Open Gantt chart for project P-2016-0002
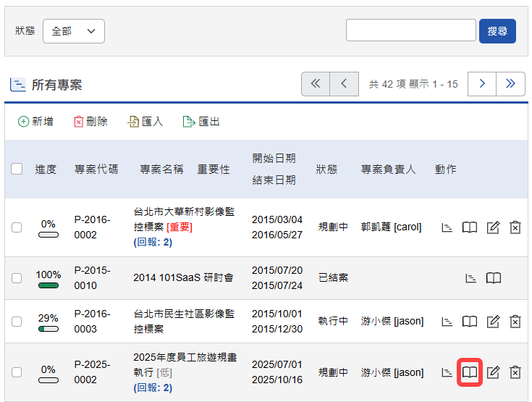This screenshot has width=532, height=402. click(447, 227)
